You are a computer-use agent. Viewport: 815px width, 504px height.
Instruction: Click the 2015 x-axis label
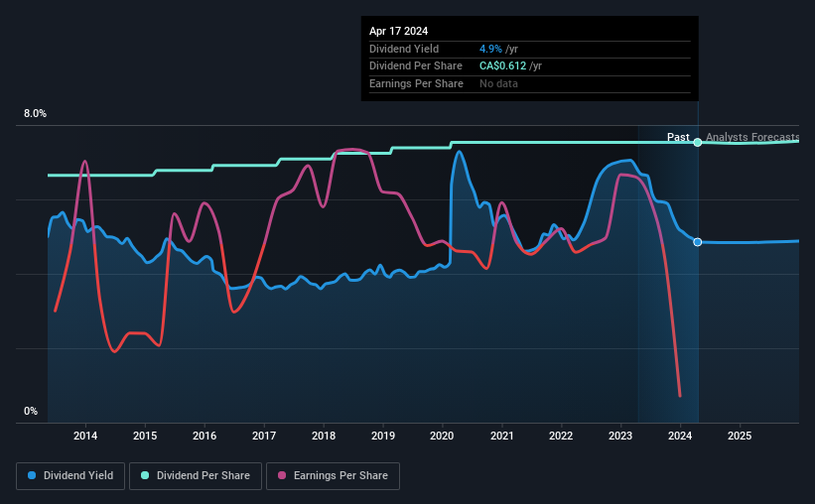pos(145,436)
